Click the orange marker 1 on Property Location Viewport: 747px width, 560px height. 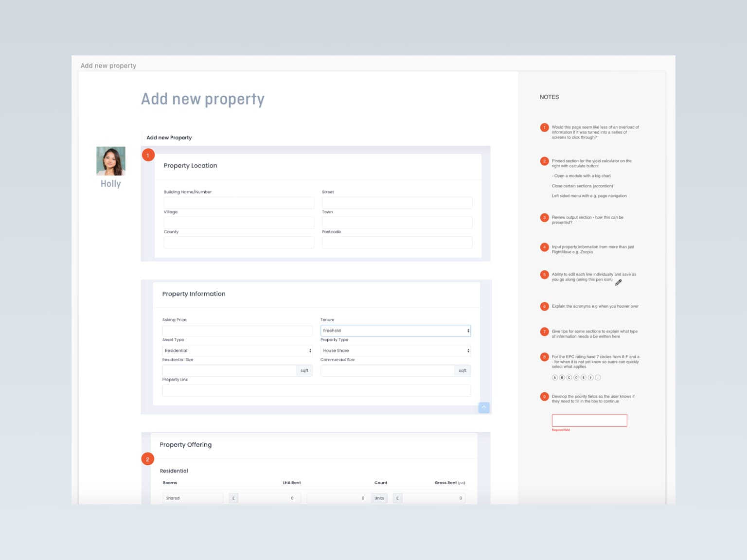click(148, 155)
